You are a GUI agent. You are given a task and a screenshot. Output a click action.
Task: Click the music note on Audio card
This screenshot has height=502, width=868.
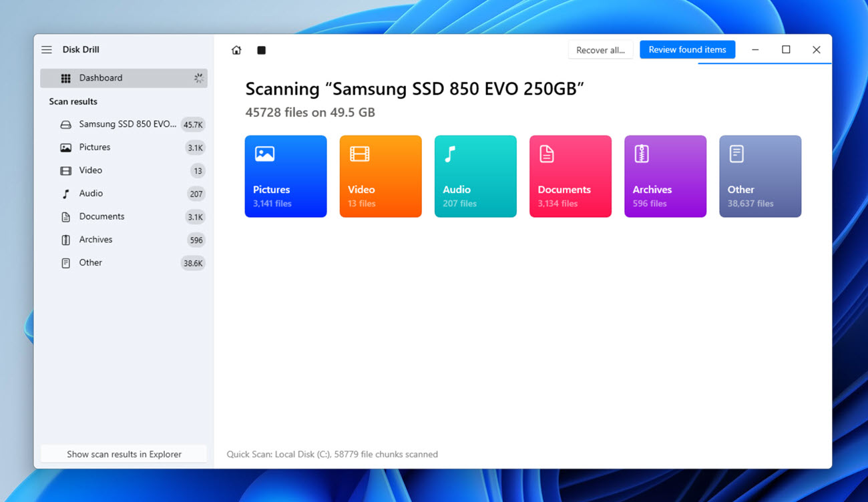[451, 154]
